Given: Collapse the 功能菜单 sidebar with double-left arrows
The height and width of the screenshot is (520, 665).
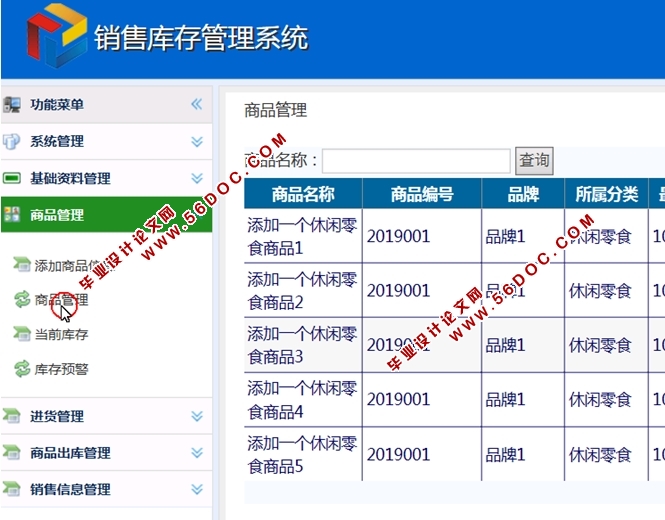Looking at the screenshot, I should click(196, 104).
